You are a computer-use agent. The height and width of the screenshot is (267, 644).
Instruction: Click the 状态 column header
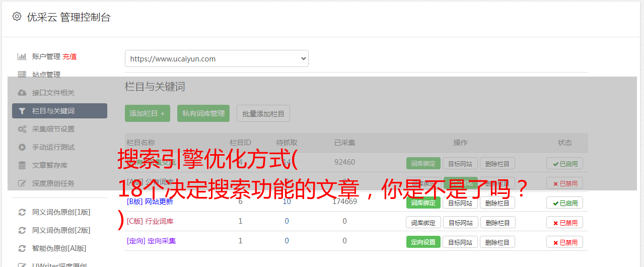coord(564,143)
